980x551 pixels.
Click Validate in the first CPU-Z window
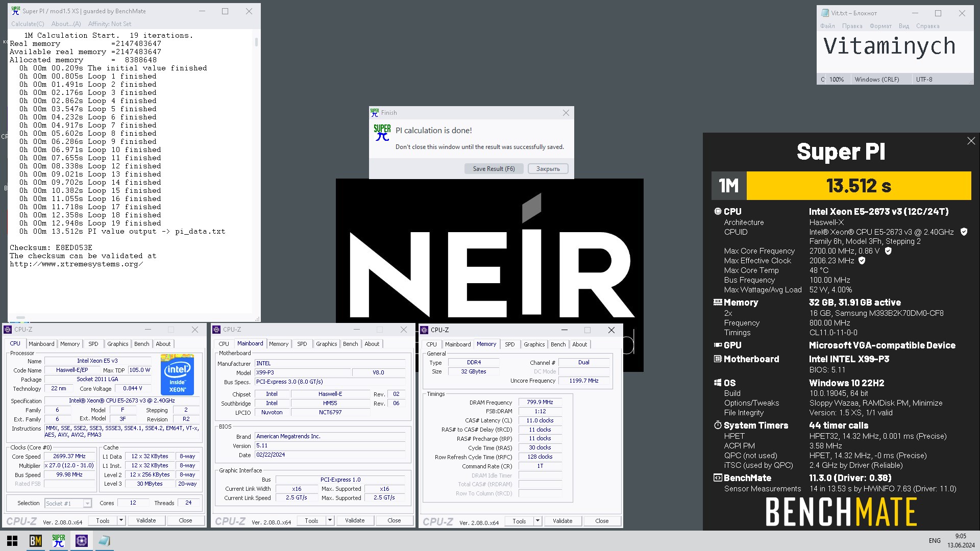coord(146,520)
